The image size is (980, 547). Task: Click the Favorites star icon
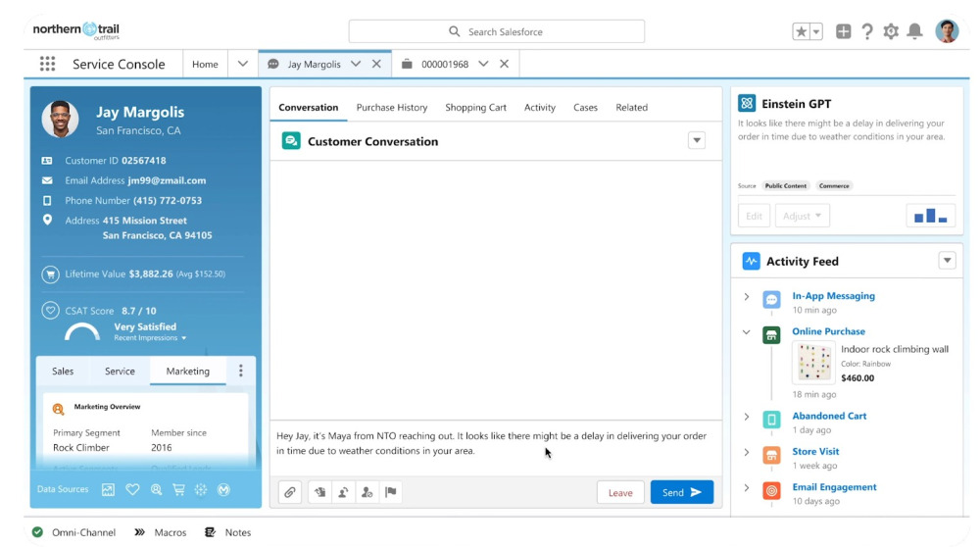(x=801, y=31)
